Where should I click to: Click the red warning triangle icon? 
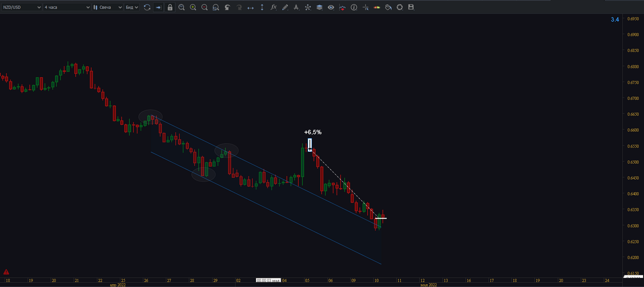pyautogui.click(x=6, y=272)
